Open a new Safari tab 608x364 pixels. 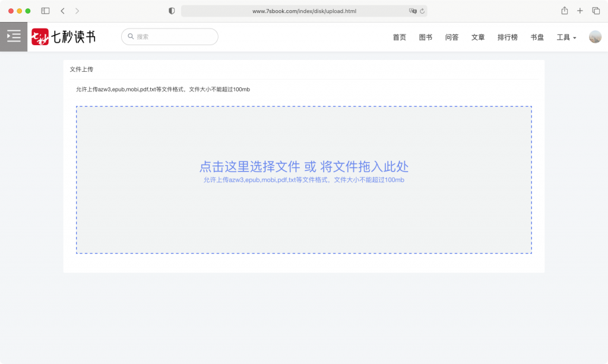[x=579, y=11]
